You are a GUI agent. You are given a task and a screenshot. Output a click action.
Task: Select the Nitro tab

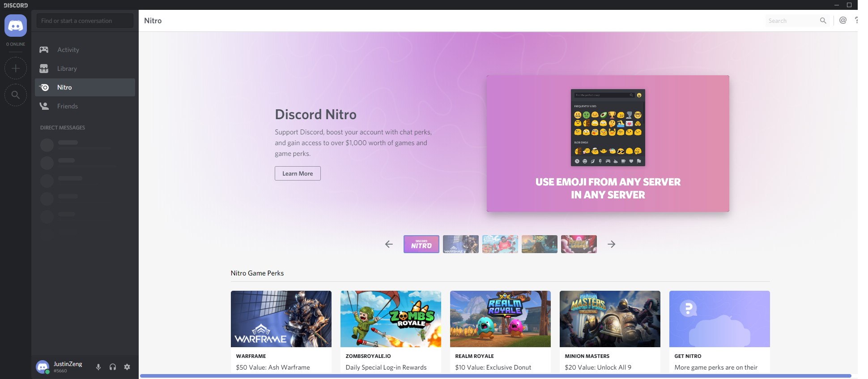point(85,87)
